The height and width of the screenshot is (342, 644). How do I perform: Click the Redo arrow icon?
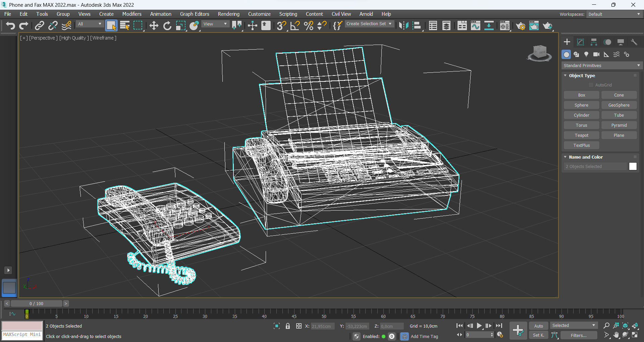tap(24, 26)
